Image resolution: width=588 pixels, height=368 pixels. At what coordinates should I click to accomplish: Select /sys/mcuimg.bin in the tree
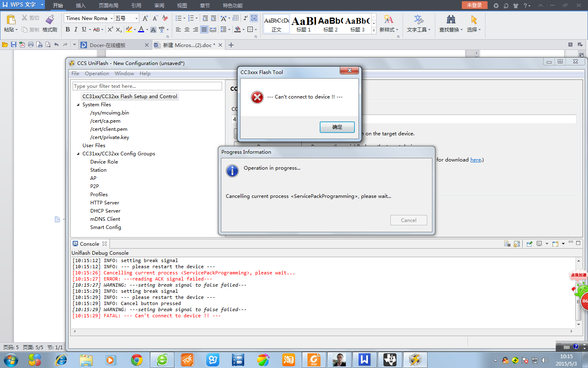tap(109, 113)
